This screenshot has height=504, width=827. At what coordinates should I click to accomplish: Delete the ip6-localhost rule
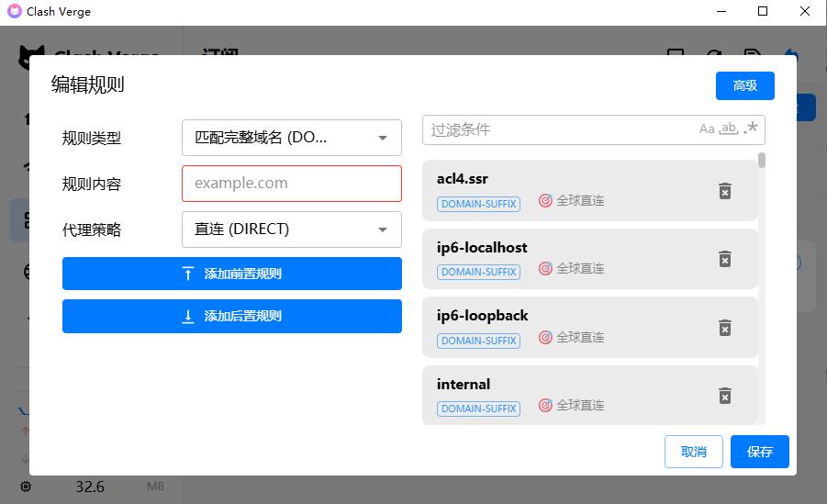click(x=725, y=259)
